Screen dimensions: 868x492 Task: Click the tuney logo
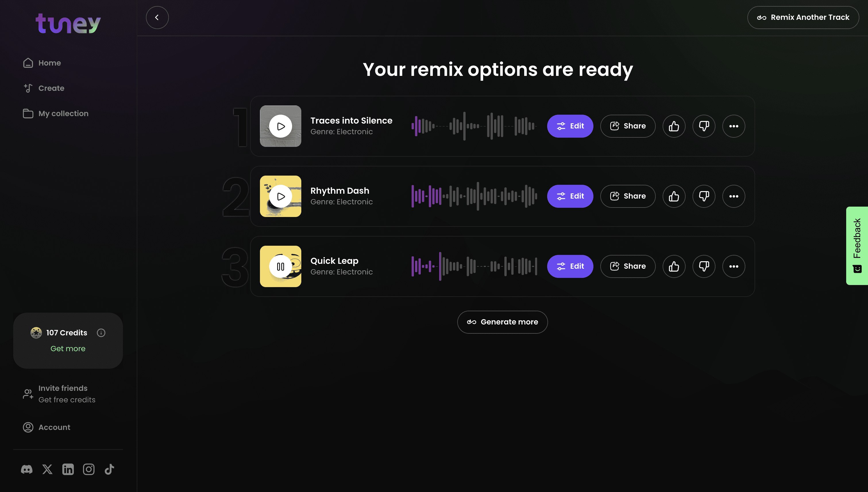point(68,23)
